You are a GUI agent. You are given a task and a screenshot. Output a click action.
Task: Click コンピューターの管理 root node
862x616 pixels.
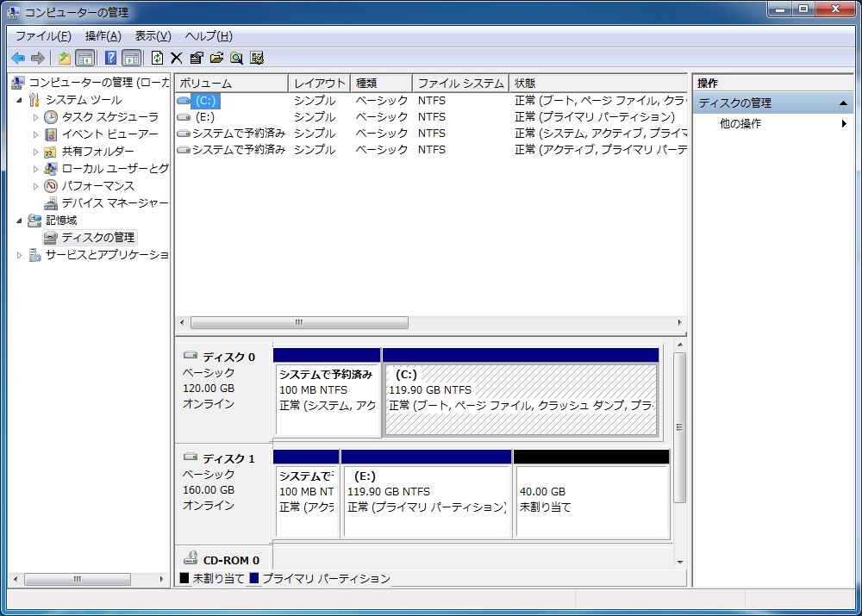point(98,83)
